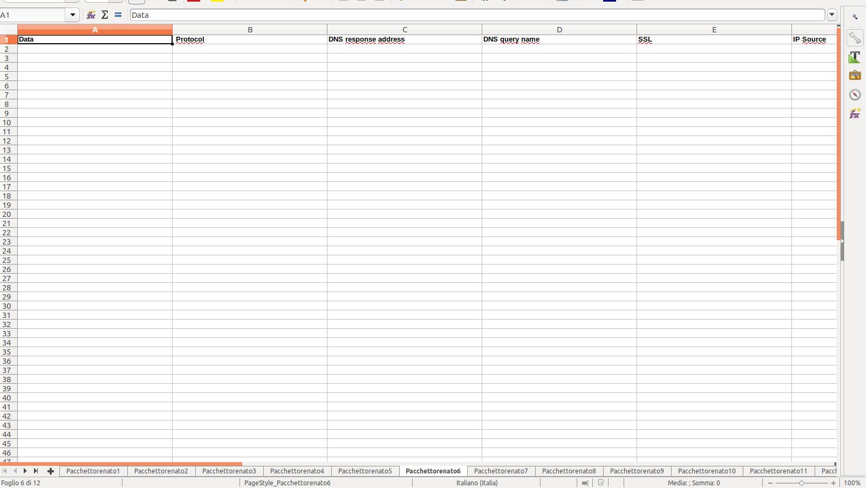Select row 40 header
This screenshot has width=868, height=488.
click(8, 398)
